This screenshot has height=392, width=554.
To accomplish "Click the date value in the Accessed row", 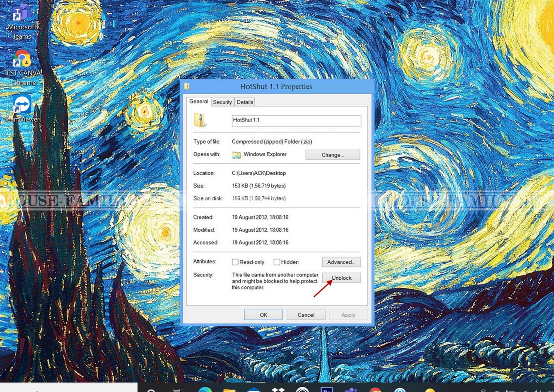I will (x=260, y=242).
